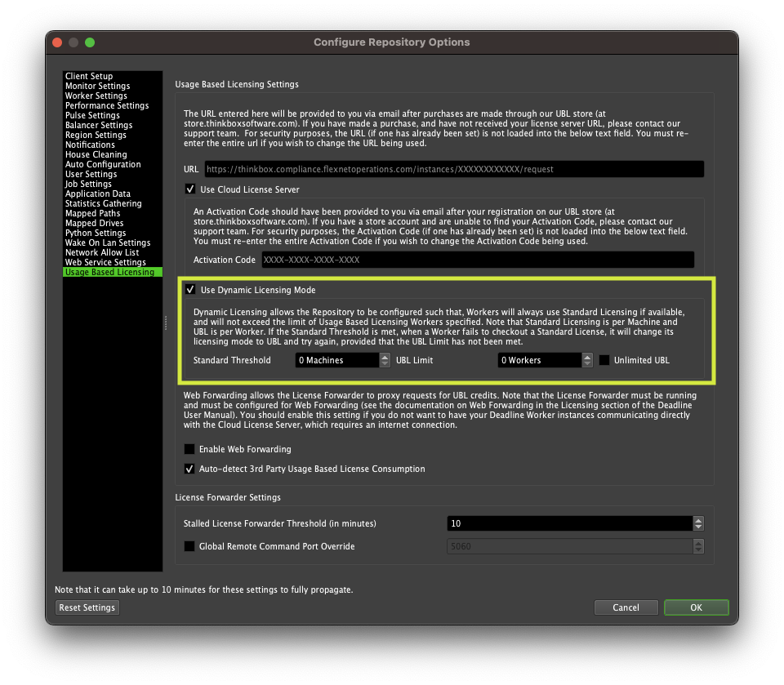Open Mapped Drives category
784x685 pixels.
94,223
